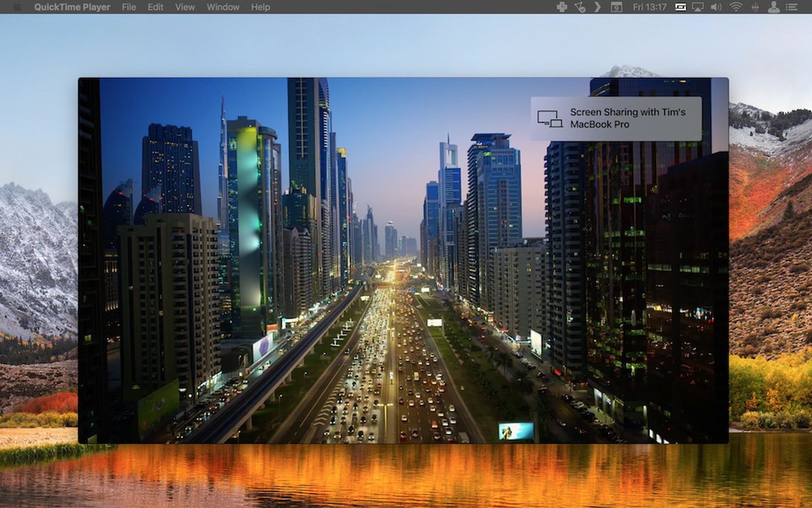Click the plus-shaped menu bar icon

coord(562,8)
